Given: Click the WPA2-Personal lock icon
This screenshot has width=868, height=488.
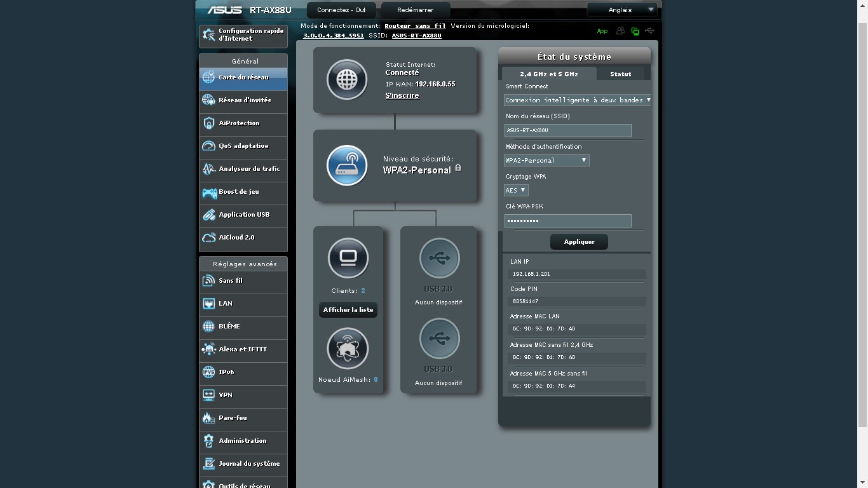Looking at the screenshot, I should tap(458, 168).
